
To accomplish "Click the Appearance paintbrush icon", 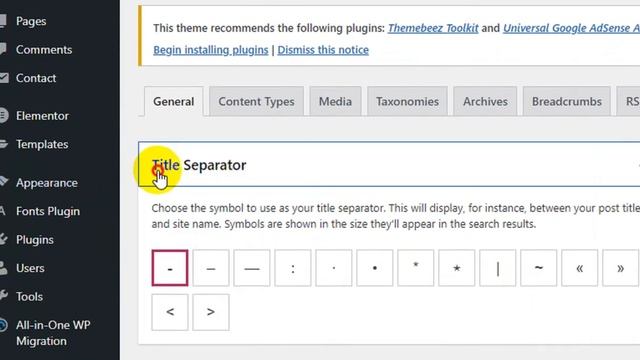I will 3,182.
